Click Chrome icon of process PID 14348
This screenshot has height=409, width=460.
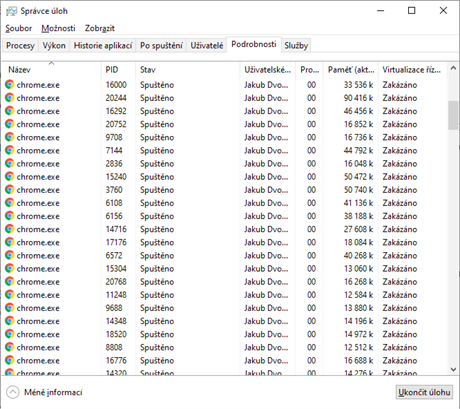click(x=10, y=321)
